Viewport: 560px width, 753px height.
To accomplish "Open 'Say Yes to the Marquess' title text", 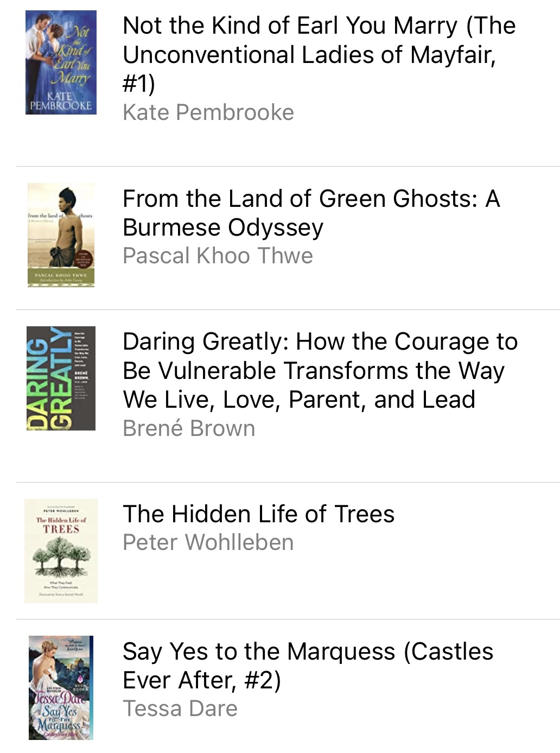I will [x=308, y=651].
